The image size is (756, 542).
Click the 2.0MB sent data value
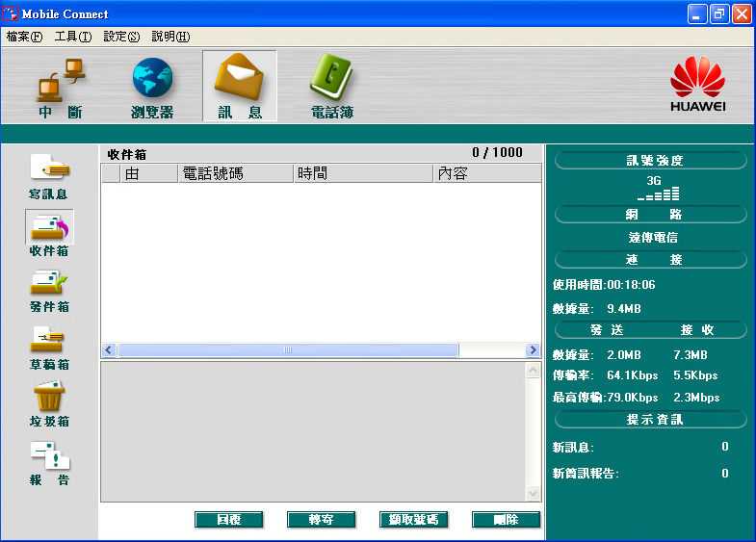point(624,355)
